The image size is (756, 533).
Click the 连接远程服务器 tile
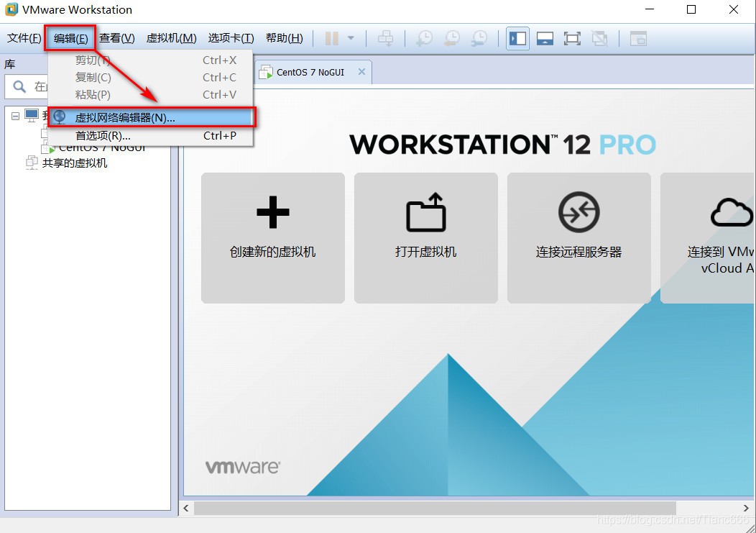click(x=579, y=238)
